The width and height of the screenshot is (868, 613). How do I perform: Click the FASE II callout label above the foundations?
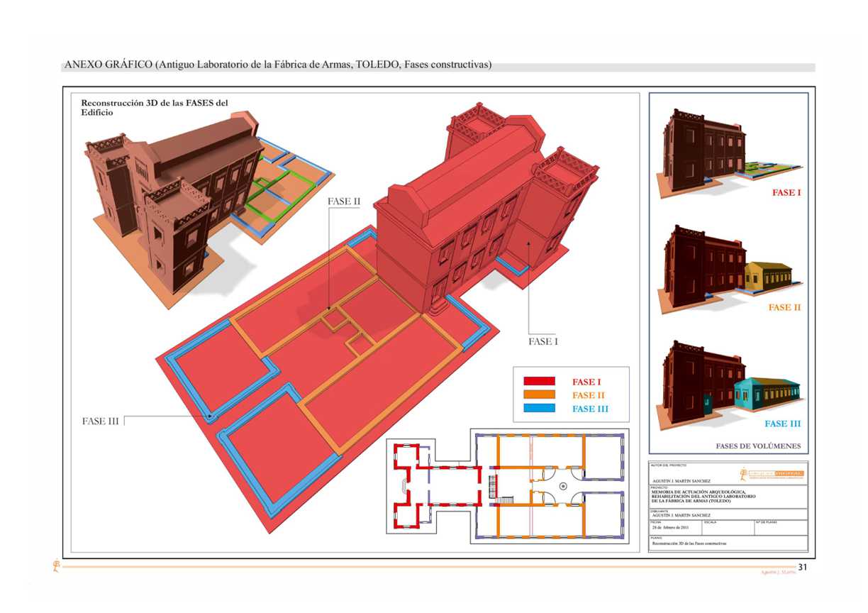pyautogui.click(x=344, y=201)
